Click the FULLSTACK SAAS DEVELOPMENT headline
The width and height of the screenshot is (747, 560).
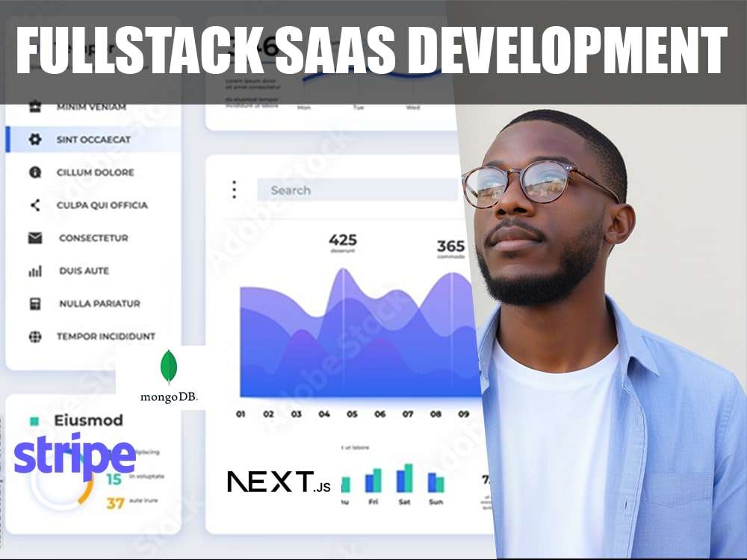tap(372, 50)
